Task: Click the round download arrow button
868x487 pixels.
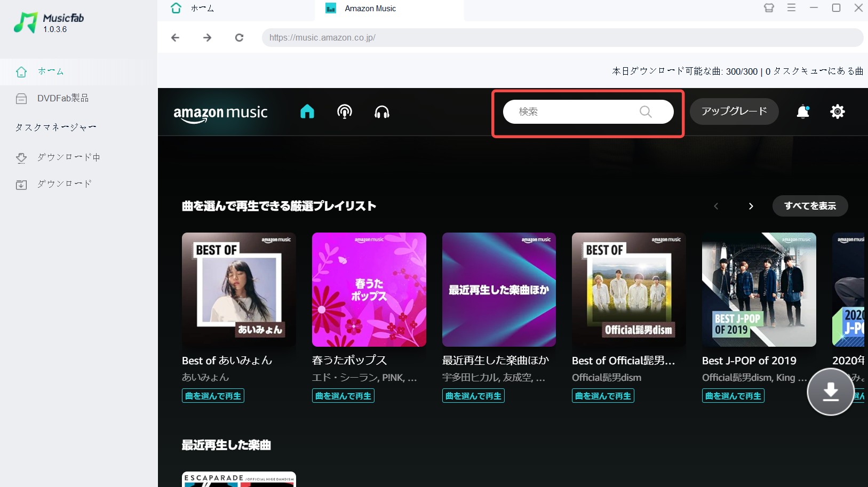Action: tap(831, 392)
